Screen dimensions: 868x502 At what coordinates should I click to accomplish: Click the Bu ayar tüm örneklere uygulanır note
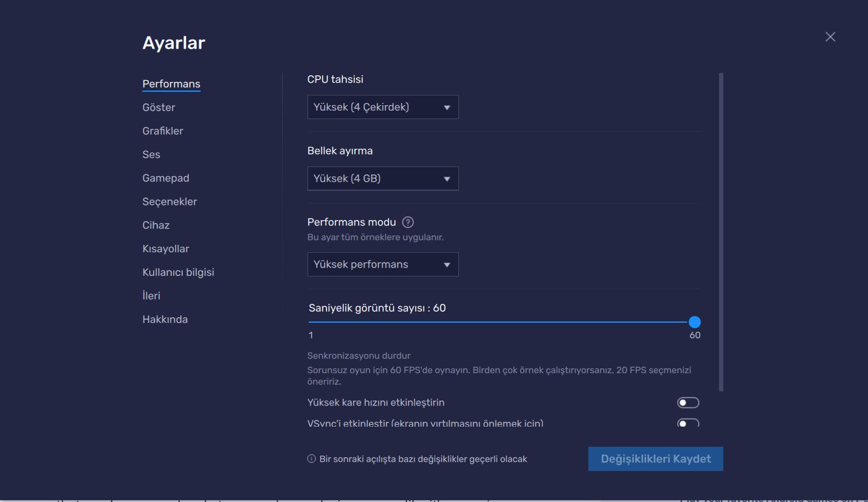point(376,237)
